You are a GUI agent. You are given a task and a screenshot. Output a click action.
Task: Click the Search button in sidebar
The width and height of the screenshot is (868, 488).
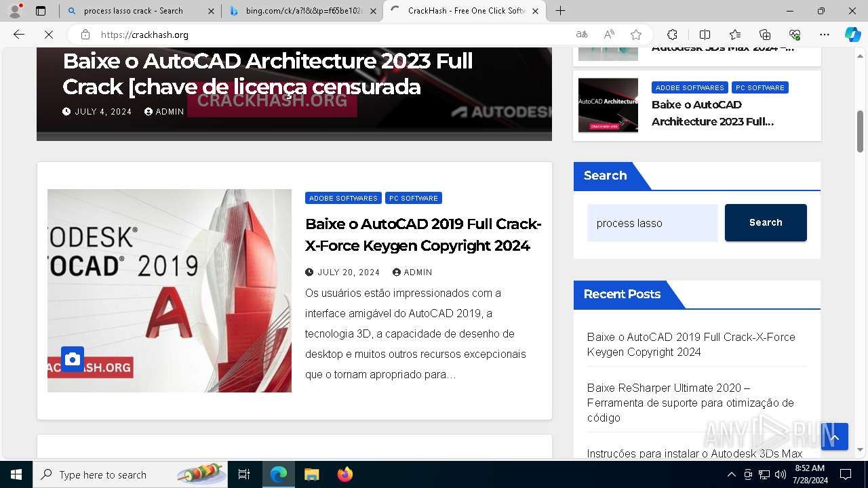pos(766,222)
